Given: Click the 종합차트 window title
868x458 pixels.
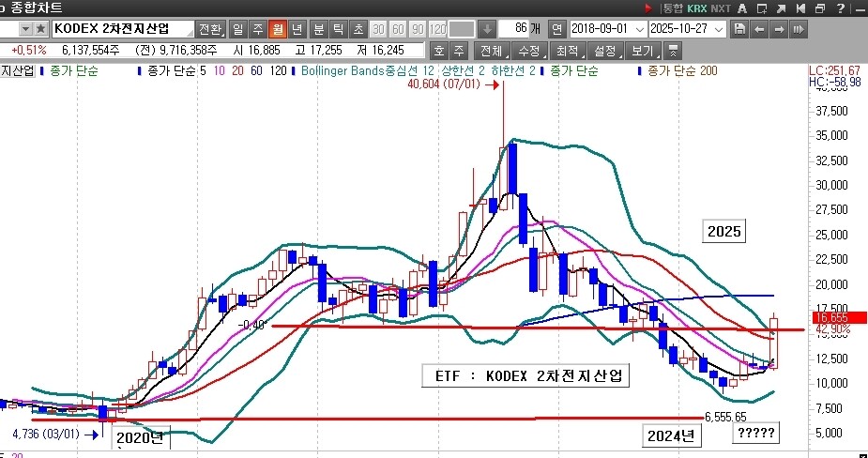Looking at the screenshot, I should click(37, 8).
